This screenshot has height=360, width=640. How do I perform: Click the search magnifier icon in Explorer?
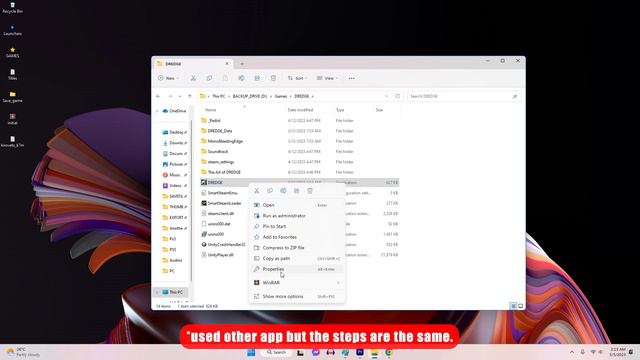point(515,96)
